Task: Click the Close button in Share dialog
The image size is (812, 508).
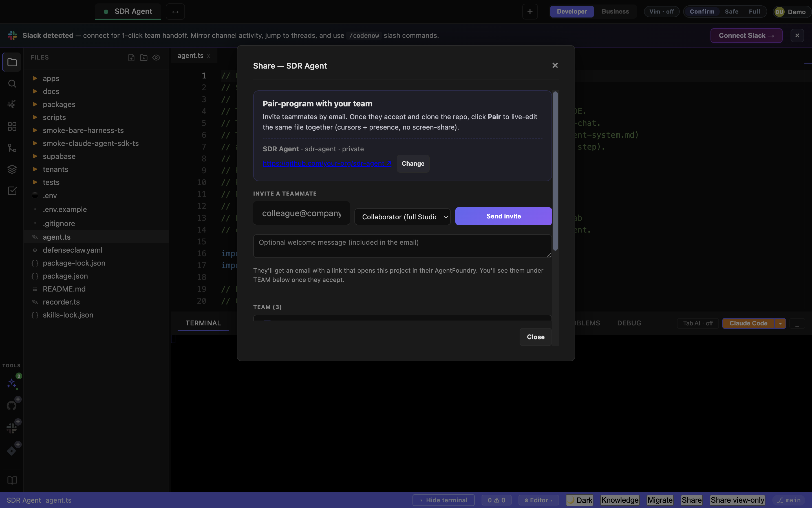Action: (535, 337)
